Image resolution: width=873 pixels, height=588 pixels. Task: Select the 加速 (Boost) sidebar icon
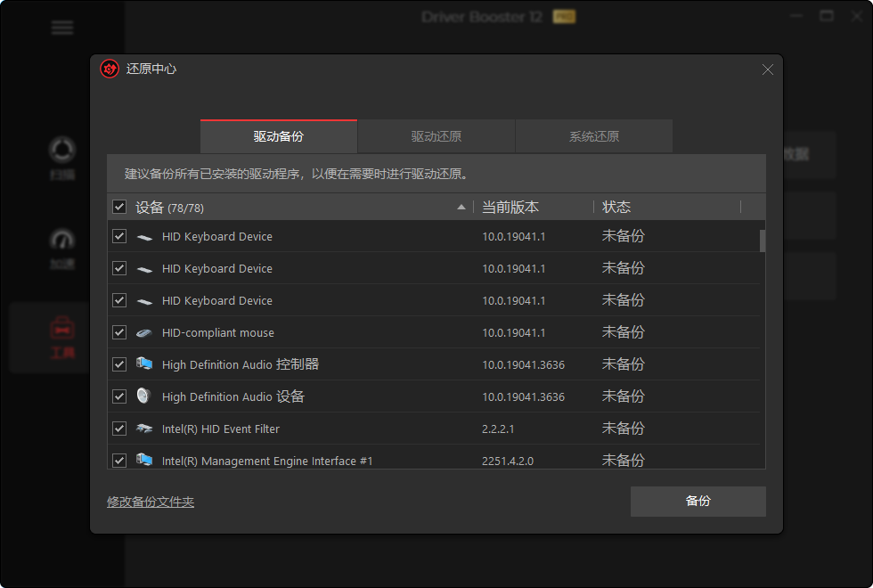[62, 239]
